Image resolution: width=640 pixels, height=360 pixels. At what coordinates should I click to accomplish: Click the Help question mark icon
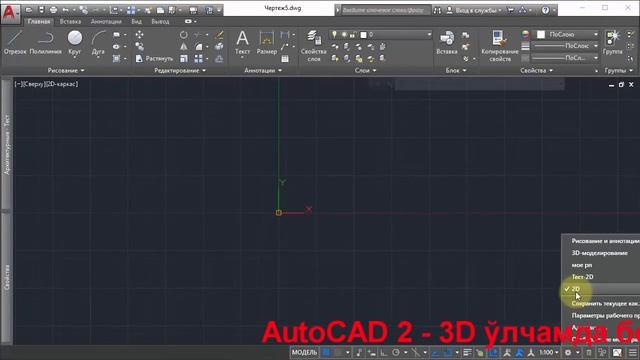pyautogui.click(x=546, y=10)
